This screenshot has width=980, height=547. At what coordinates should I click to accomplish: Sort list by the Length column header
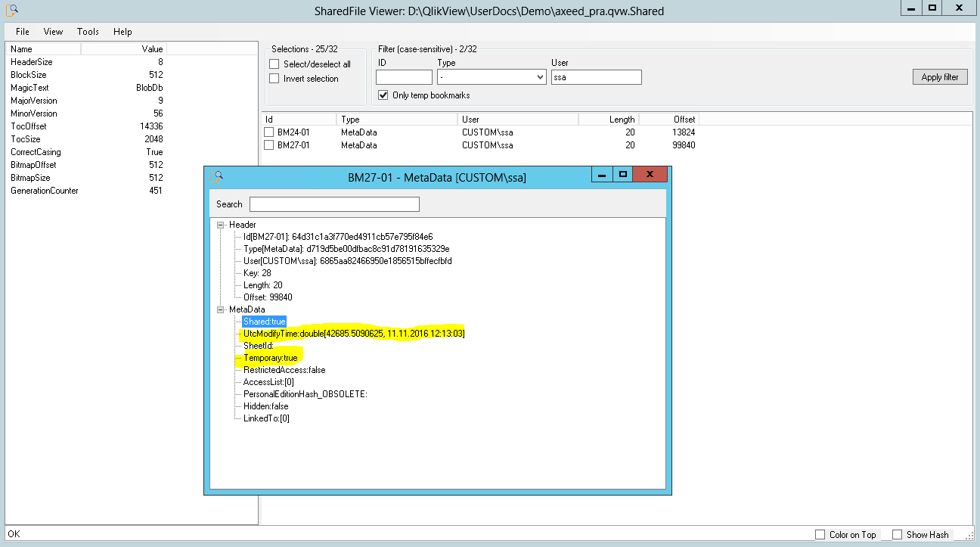(x=609, y=120)
